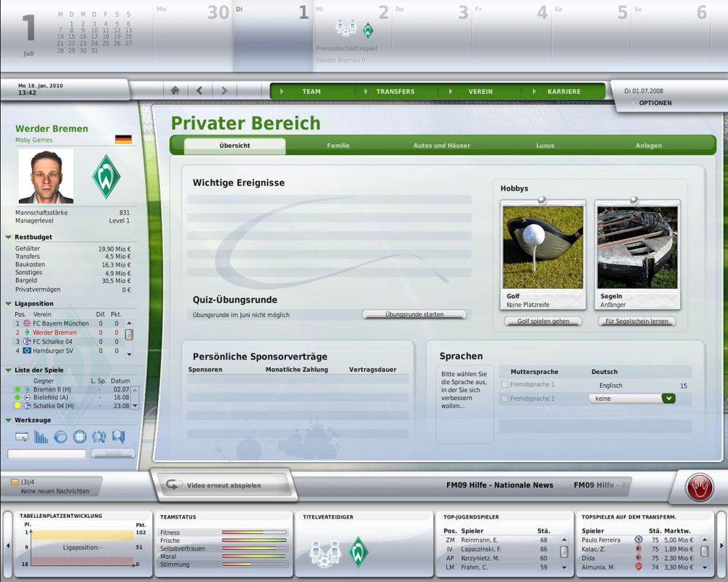The image size is (728, 582).
Task: Open the Fremdsprache 2 language dropdown
Action: [668, 399]
